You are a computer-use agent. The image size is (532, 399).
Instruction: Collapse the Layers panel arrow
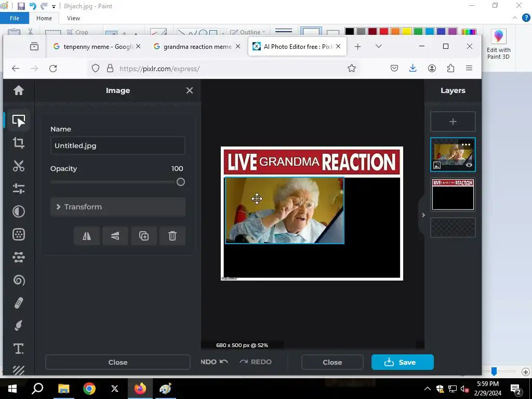(x=423, y=215)
